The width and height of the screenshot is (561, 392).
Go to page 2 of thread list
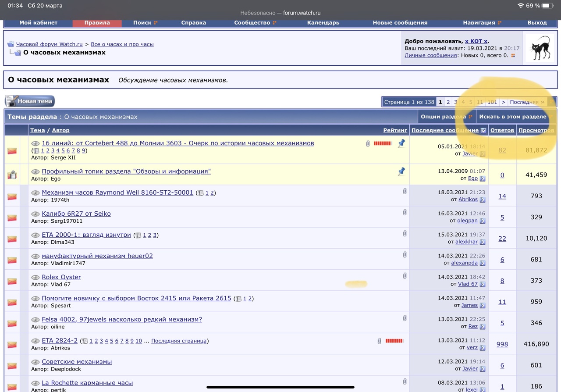coord(448,102)
